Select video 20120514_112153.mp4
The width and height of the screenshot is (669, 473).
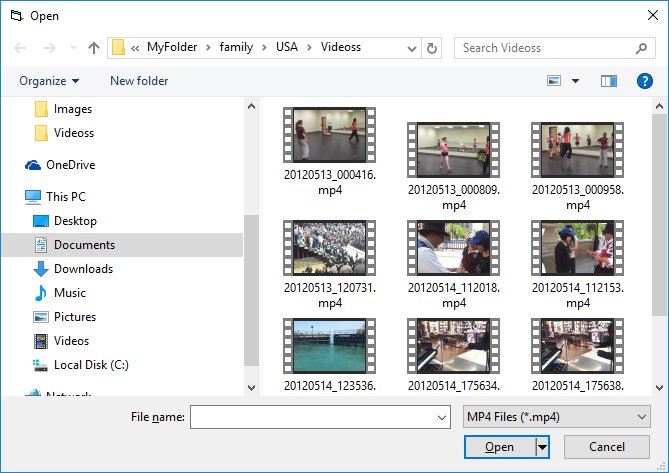click(578, 265)
